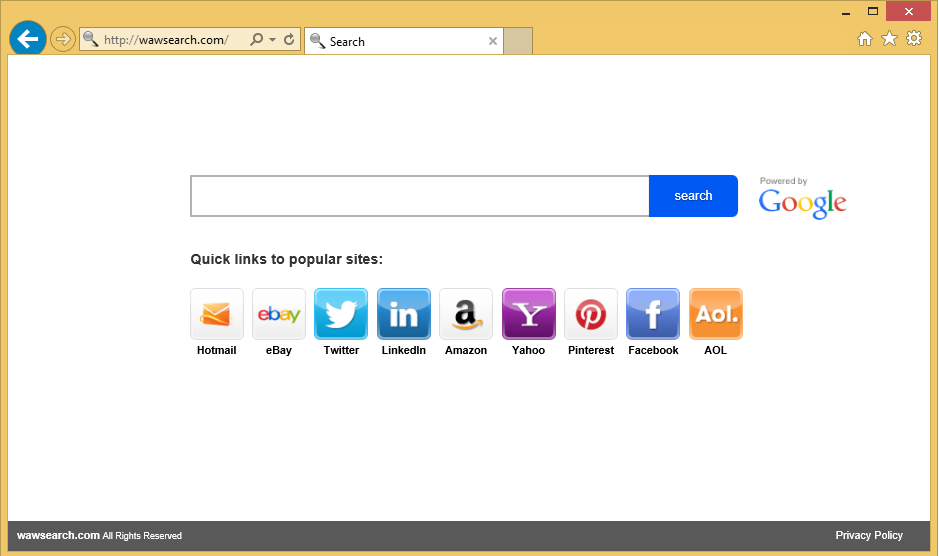Screen dimensions: 939x556
Task: Go to the browser Home icon
Action: [x=865, y=39]
